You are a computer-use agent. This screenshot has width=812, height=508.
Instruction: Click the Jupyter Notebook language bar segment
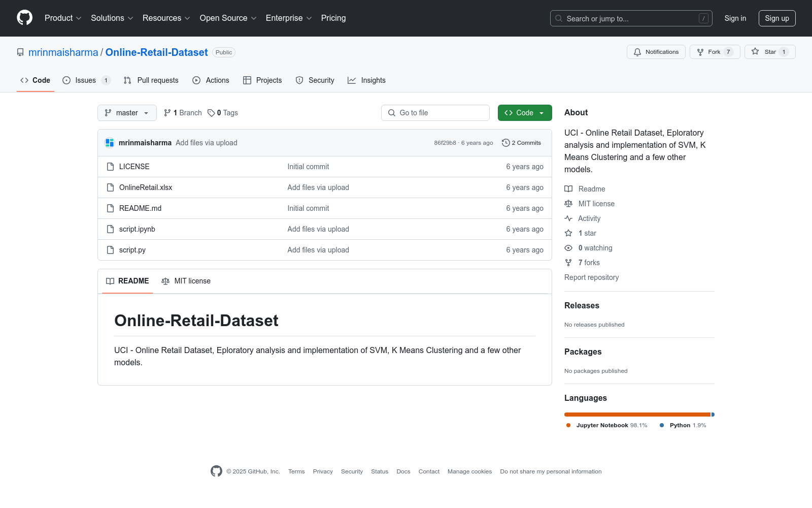[637, 415]
